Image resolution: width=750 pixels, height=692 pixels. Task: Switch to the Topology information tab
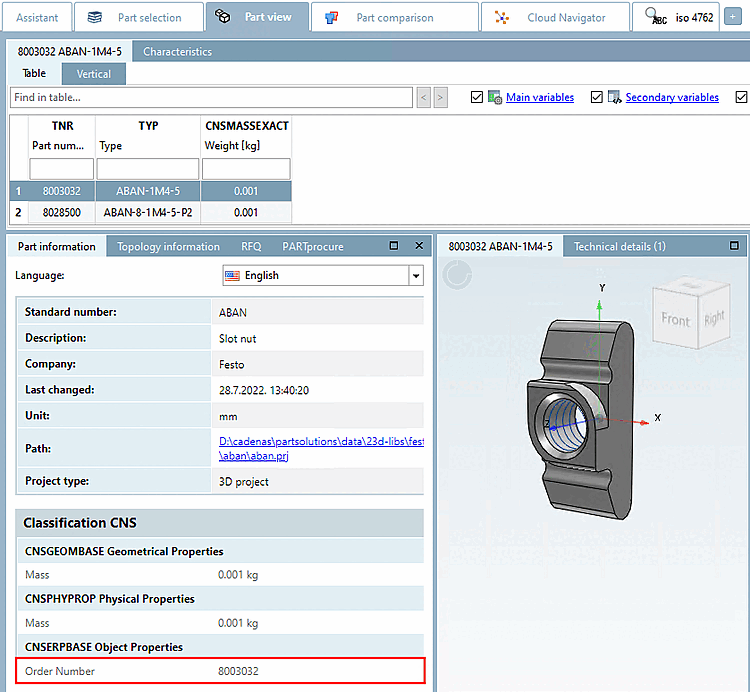point(168,246)
